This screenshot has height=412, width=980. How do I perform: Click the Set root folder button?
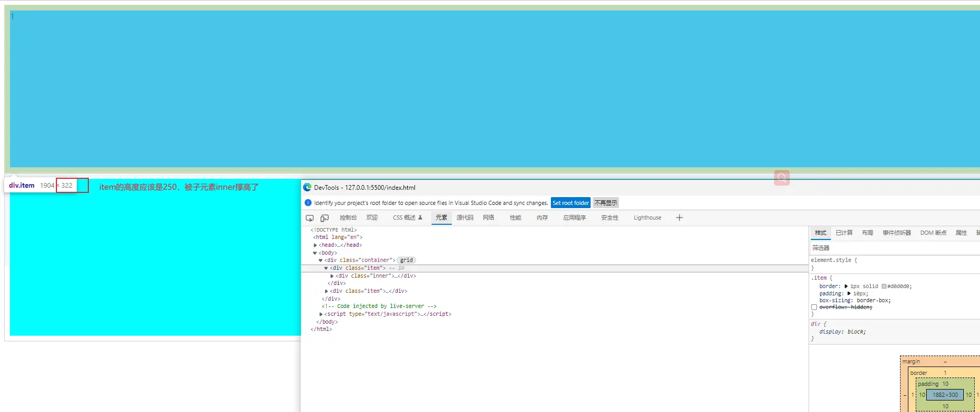point(571,203)
